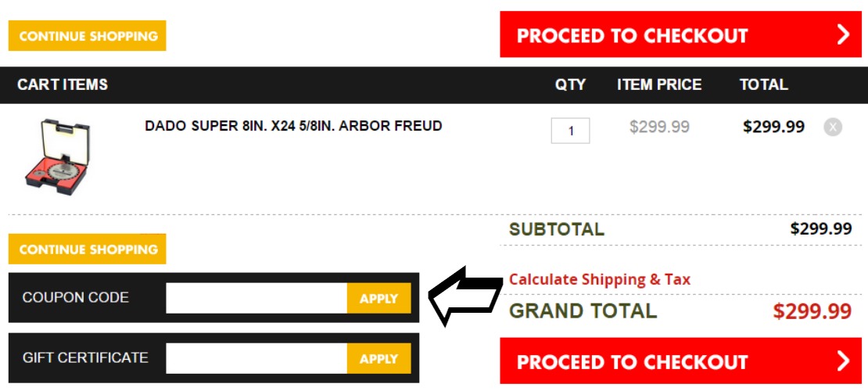Open the Dado Super 8in. product title link
The width and height of the screenshot is (868, 391).
(293, 126)
